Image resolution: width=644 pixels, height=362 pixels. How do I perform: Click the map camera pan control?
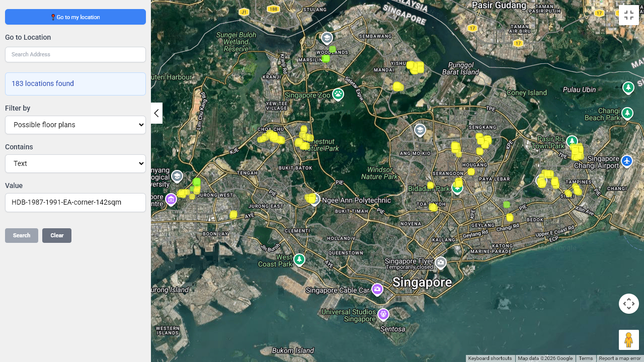[628, 304]
